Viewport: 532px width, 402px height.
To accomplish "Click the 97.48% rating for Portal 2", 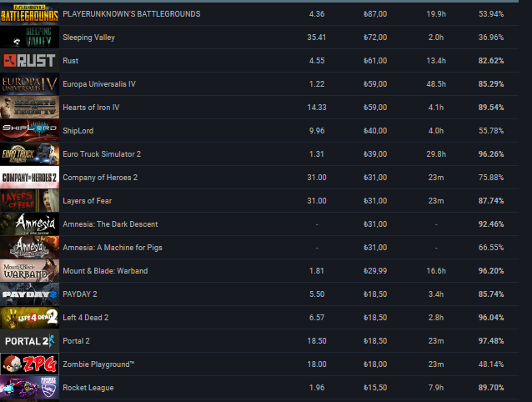I will click(491, 341).
